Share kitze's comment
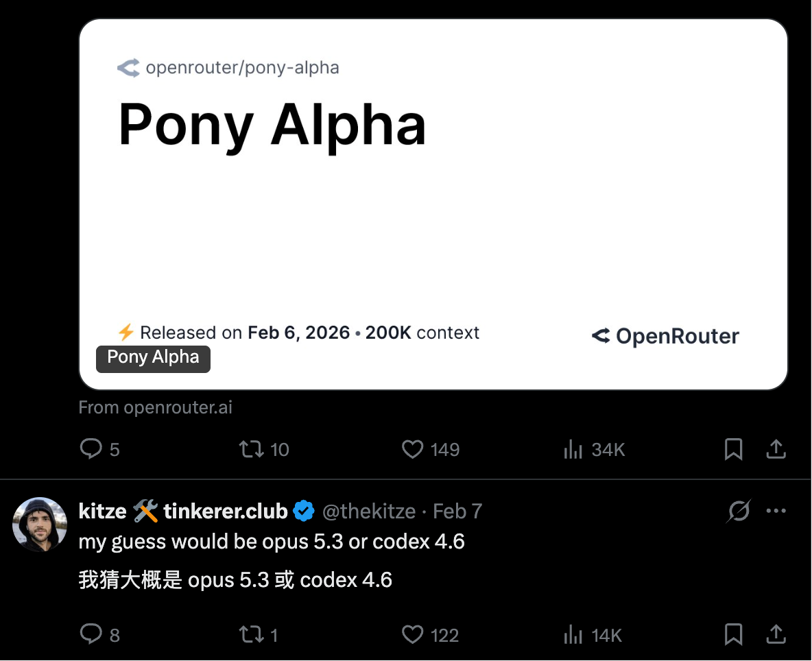The height and width of the screenshot is (661, 812). [775, 634]
